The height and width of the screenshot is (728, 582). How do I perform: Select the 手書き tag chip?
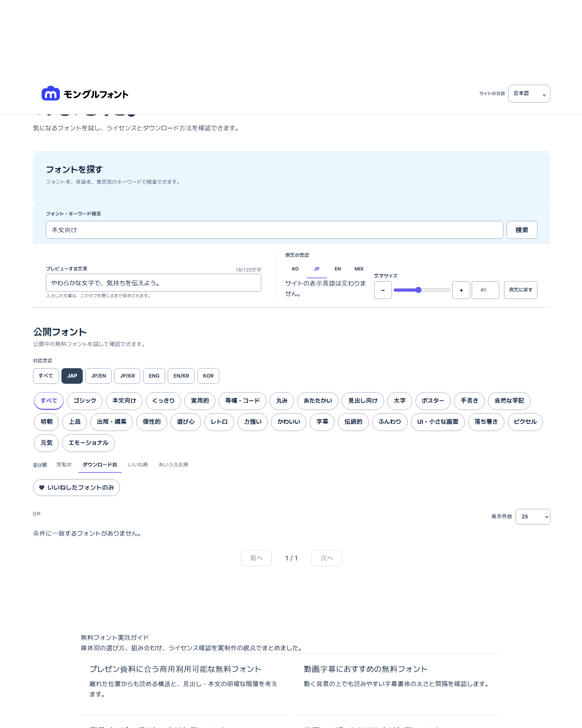pyautogui.click(x=469, y=401)
